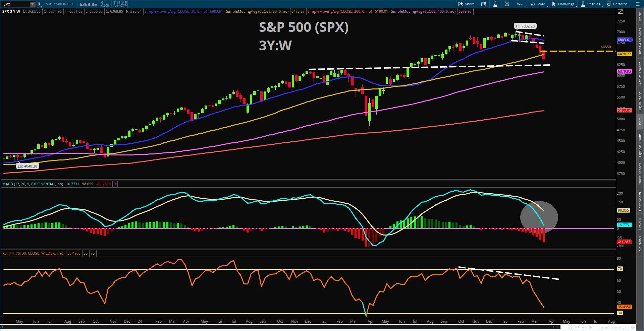644x331 pixels.
Task: Click the -81.282 MACD histogram axis tag
Action: click(624, 242)
